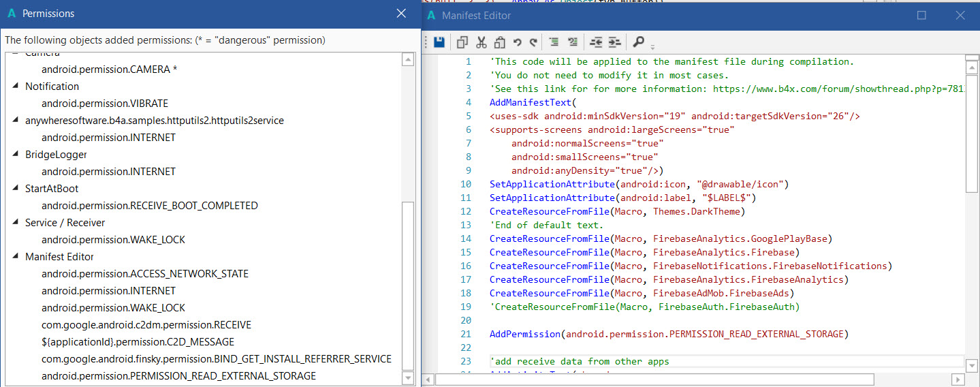Collapse the Service / Receiver node
The height and width of the screenshot is (387, 980).
click(x=16, y=223)
